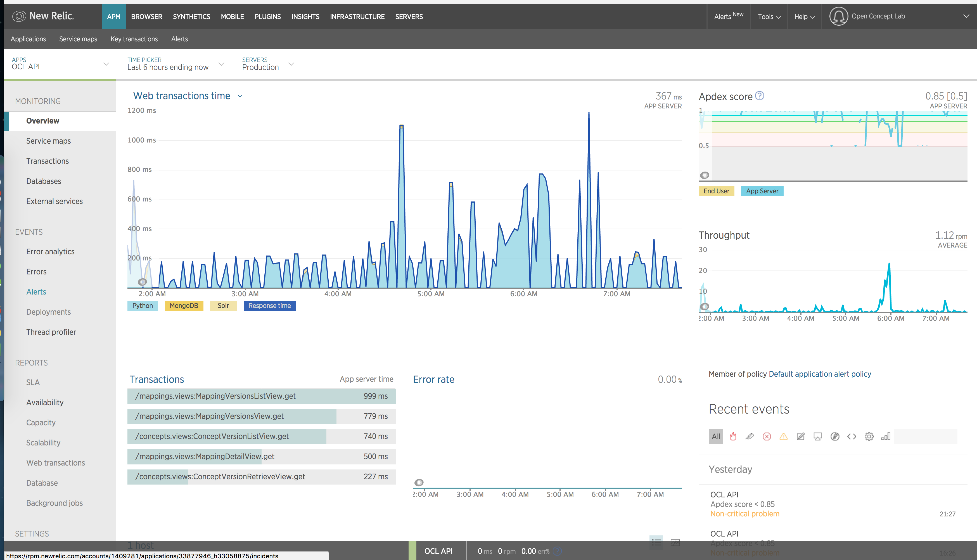Open Transactions in the Monitoring sidebar
977x560 pixels.
[x=48, y=161]
